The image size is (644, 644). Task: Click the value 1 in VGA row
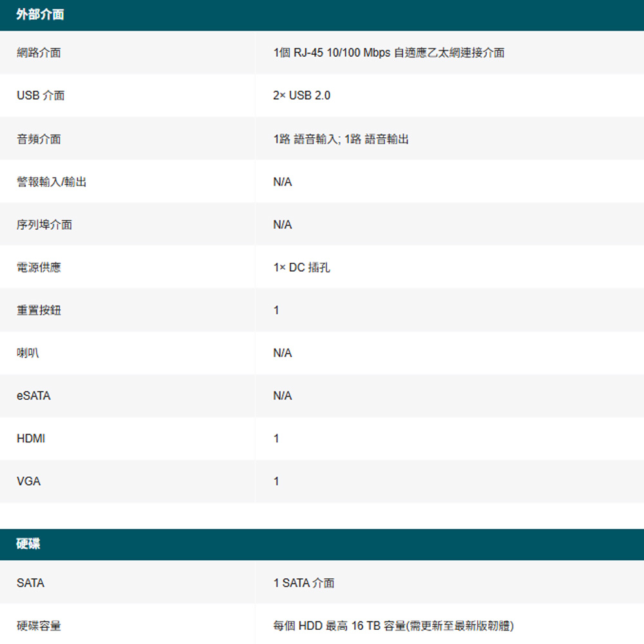(276, 481)
